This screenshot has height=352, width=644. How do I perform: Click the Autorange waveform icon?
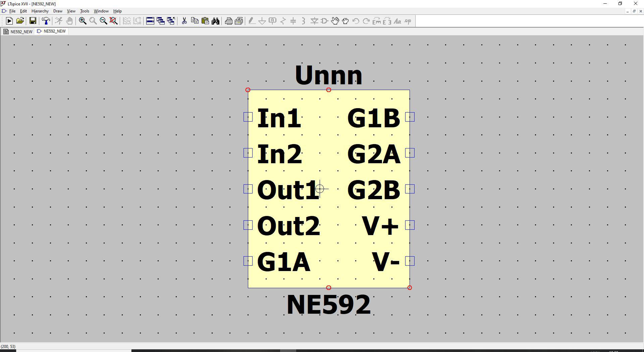[x=127, y=21]
